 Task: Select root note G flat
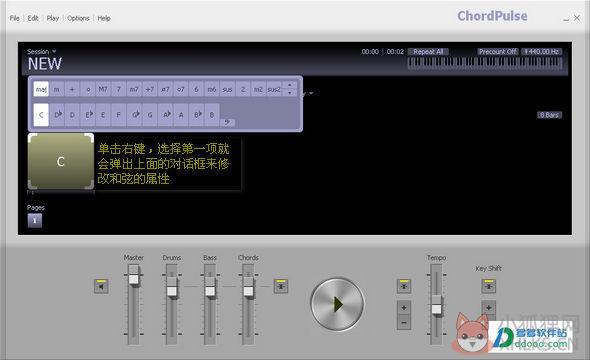[x=134, y=115]
